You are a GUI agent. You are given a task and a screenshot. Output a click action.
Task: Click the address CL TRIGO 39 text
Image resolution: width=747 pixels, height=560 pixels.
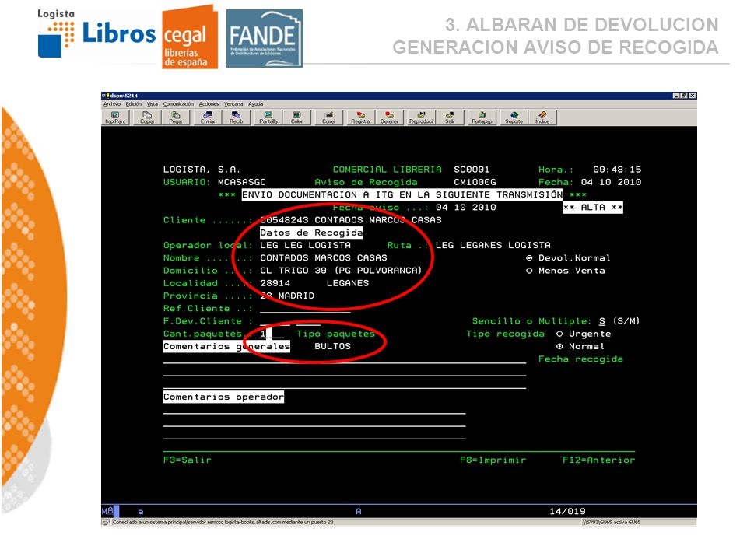tap(293, 271)
